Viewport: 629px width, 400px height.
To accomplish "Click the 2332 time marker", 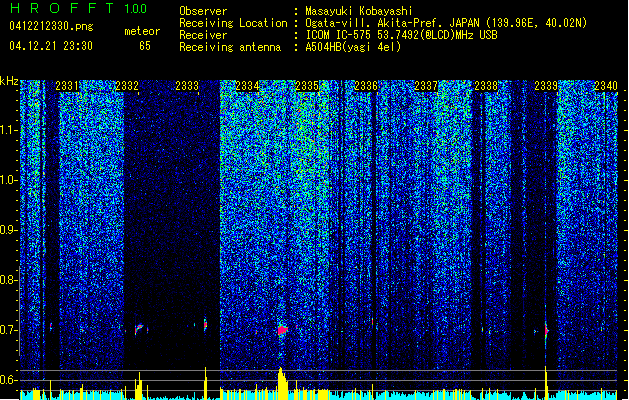I will pyautogui.click(x=127, y=86).
